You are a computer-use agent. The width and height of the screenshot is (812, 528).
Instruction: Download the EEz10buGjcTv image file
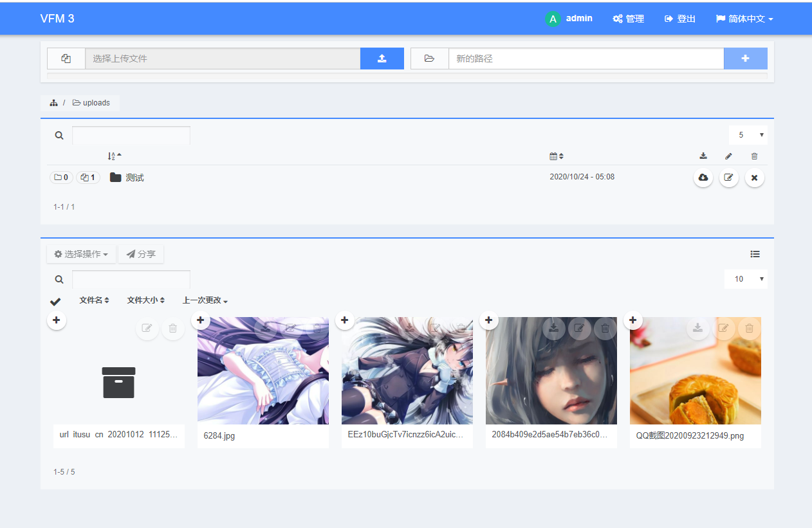point(410,329)
